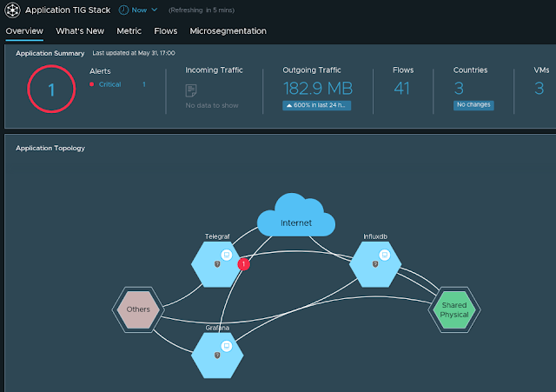Click the 600% in last 24h badge
The image size is (556, 392).
[x=316, y=105]
